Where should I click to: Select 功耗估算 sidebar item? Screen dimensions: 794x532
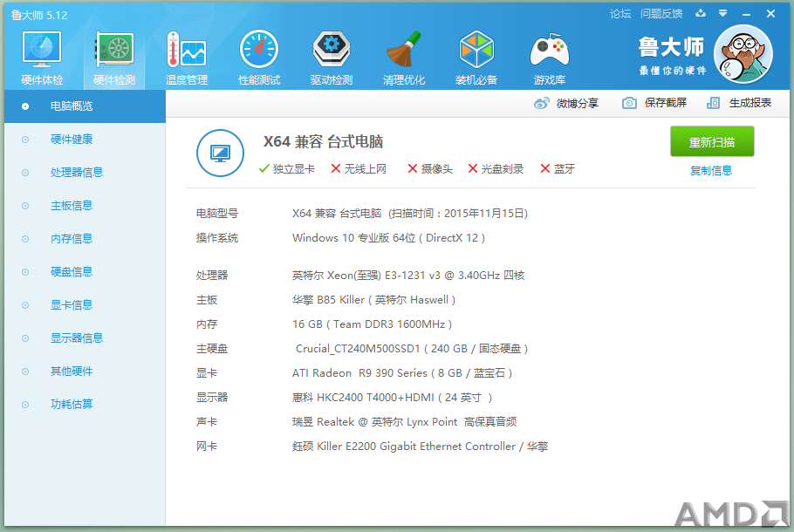click(x=86, y=405)
